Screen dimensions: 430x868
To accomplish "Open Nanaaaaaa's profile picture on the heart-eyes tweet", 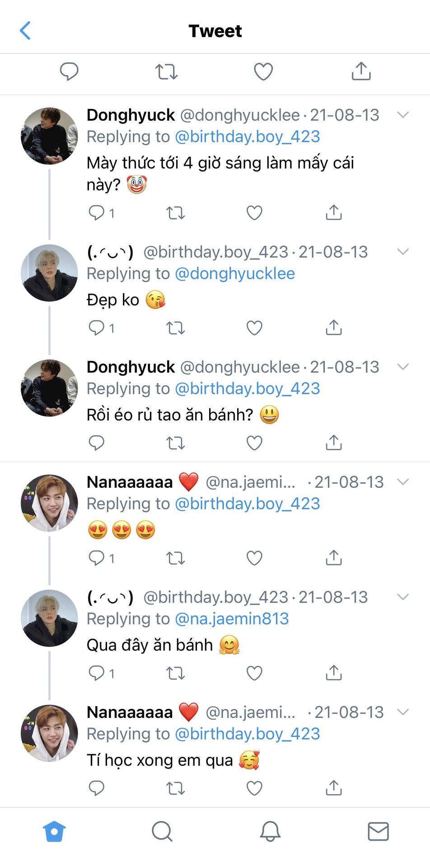I will click(x=49, y=503).
